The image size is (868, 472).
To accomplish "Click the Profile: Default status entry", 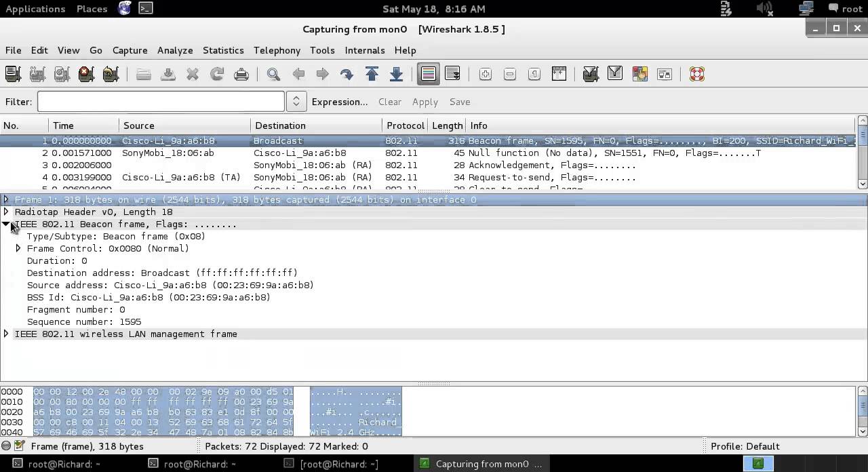I will point(745,446).
